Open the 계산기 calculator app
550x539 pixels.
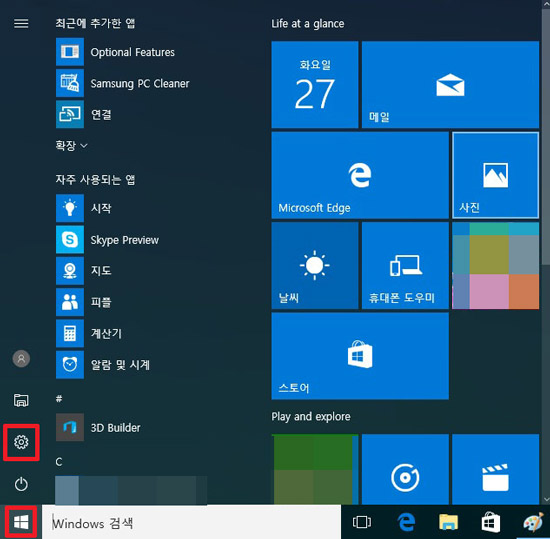click(x=89, y=333)
